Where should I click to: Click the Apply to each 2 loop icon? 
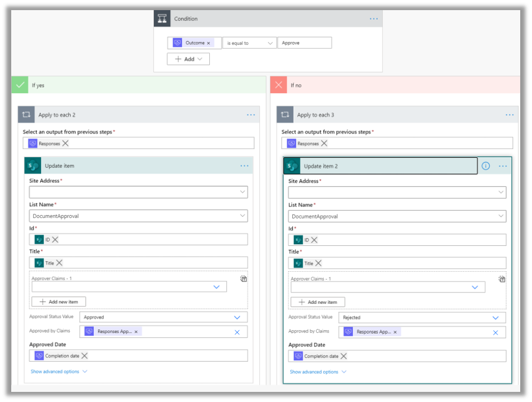pos(26,115)
